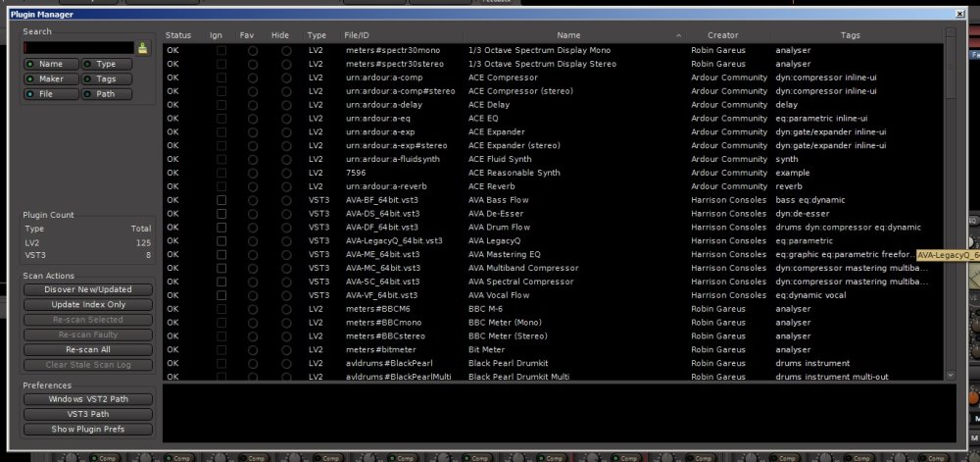Viewport: 980px width, 462px height.
Task: Toggle the Path search filter
Action: (x=106, y=94)
